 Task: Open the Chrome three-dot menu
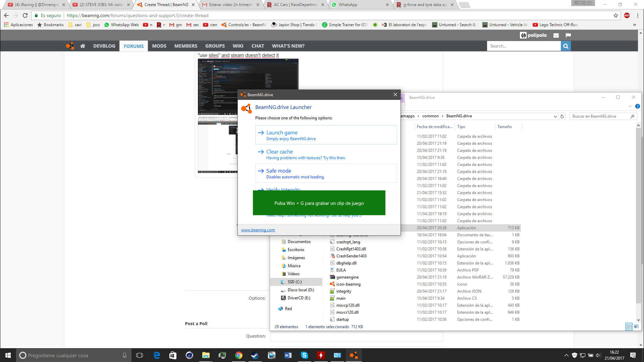click(638, 15)
